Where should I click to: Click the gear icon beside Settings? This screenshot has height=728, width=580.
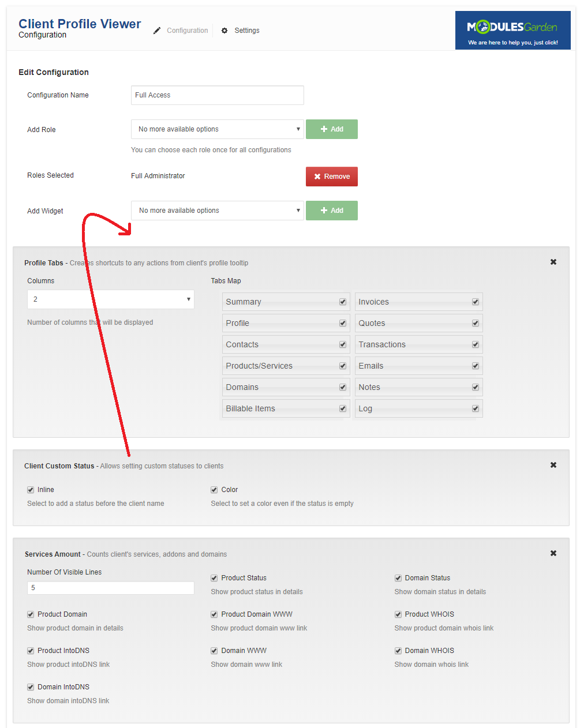224,31
